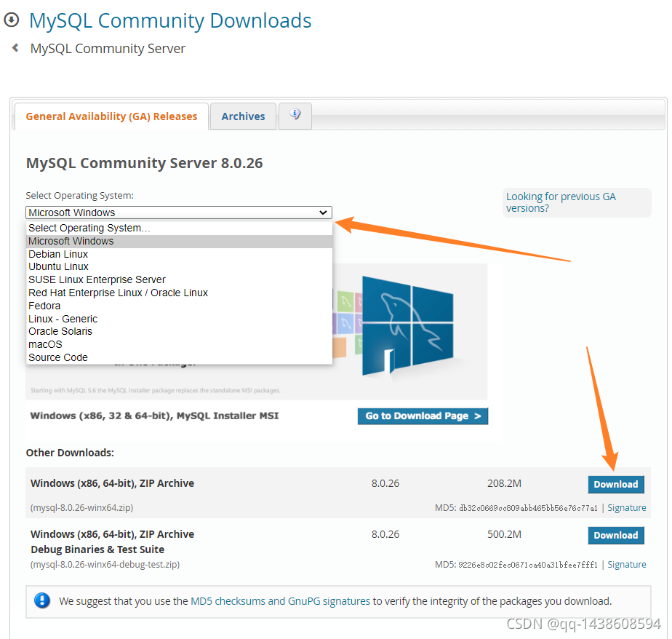Choose the Select Operating System… placeholder option
Viewport: 672px width, 639px height.
[179, 228]
